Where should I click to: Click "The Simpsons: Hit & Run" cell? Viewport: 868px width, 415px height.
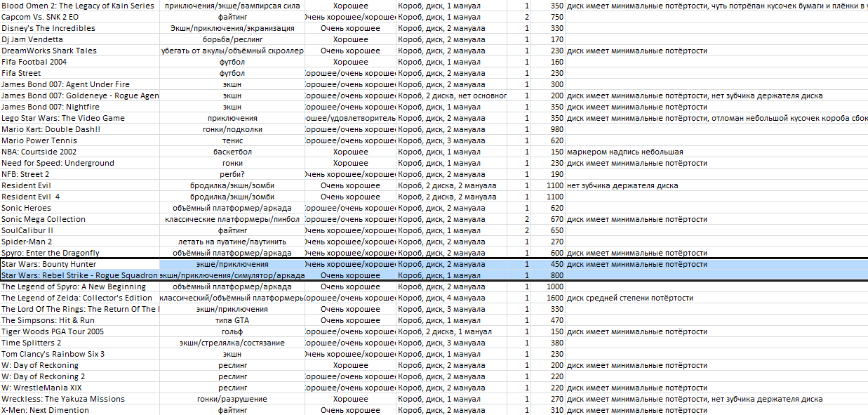(x=80, y=320)
